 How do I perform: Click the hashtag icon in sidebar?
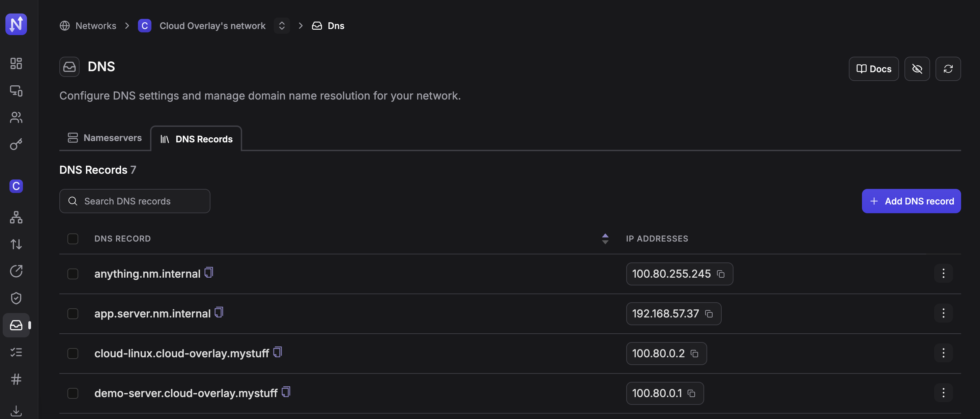(x=16, y=379)
